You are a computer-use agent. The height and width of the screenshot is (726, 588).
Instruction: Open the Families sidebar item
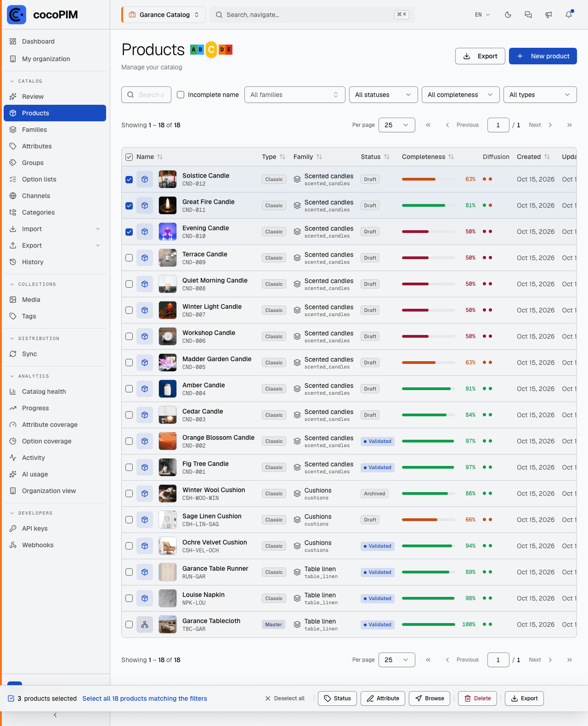pyautogui.click(x=55, y=130)
